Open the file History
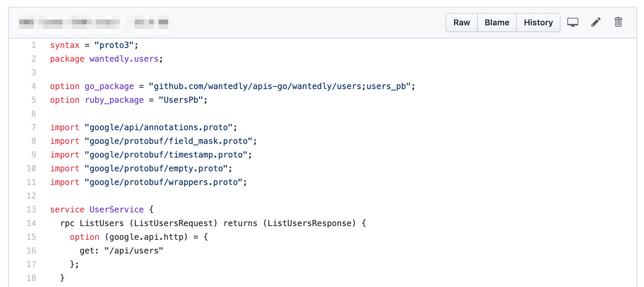The image size is (644, 287). 538,22
